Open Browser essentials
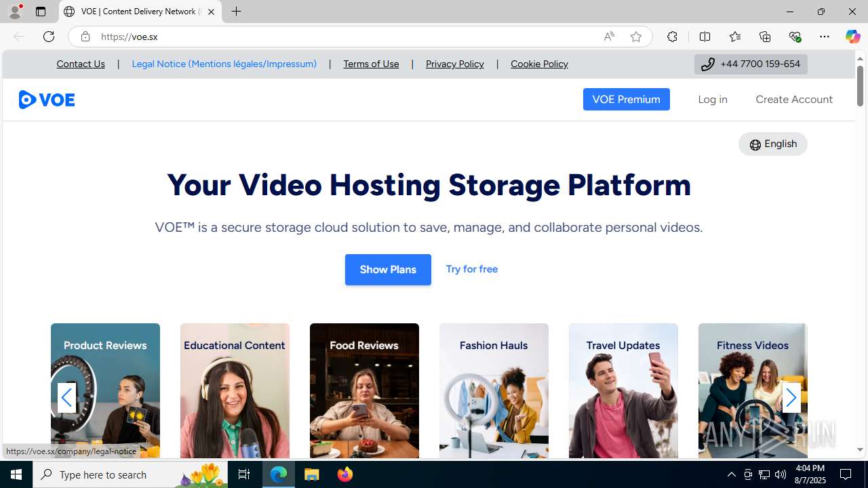Image resolution: width=868 pixels, height=488 pixels. click(x=795, y=37)
